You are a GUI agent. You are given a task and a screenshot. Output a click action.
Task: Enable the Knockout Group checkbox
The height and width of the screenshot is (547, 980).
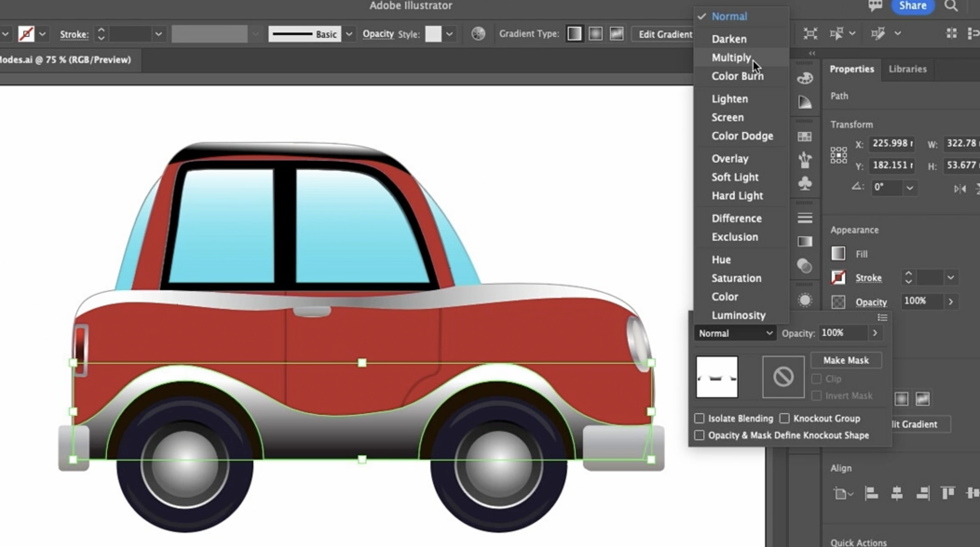pyautogui.click(x=784, y=418)
